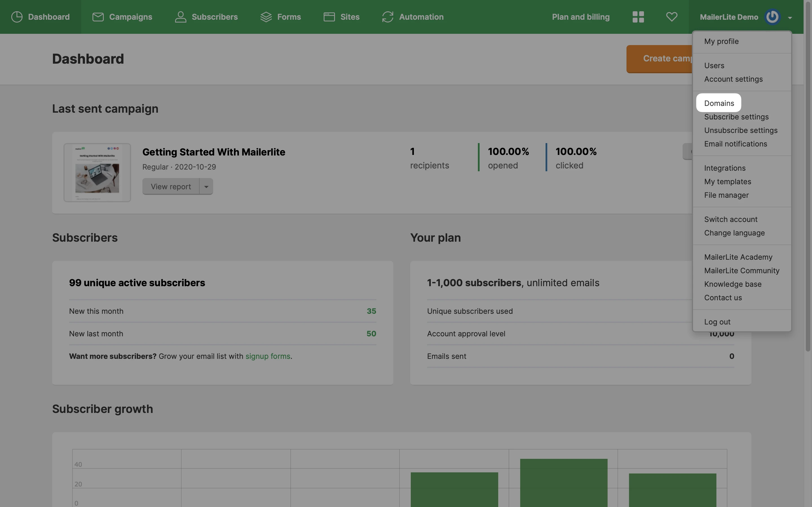Click the MailerLite Demo account avatar
Viewport: 812px width, 507px height.
772,17
